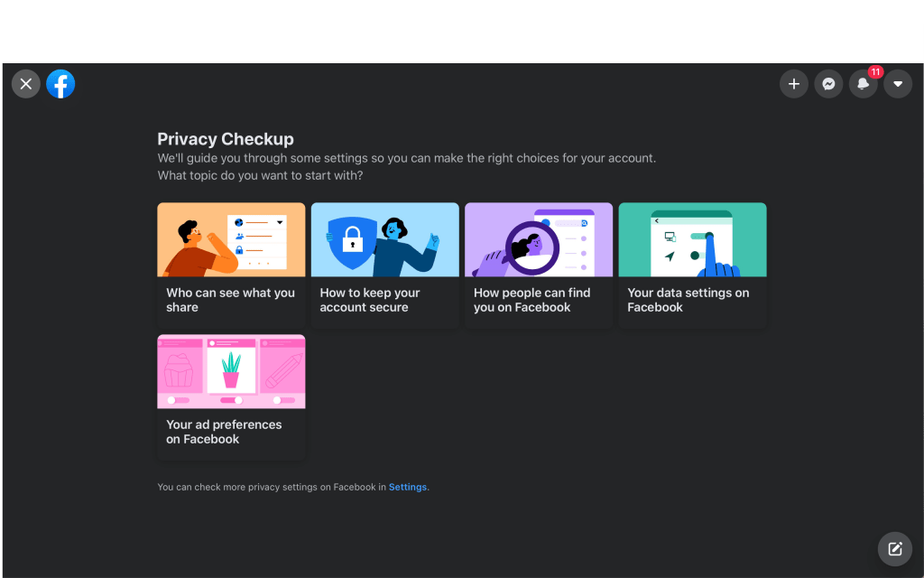The width and height of the screenshot is (924, 578).
Task: Follow the blue Settings link
Action: point(407,487)
